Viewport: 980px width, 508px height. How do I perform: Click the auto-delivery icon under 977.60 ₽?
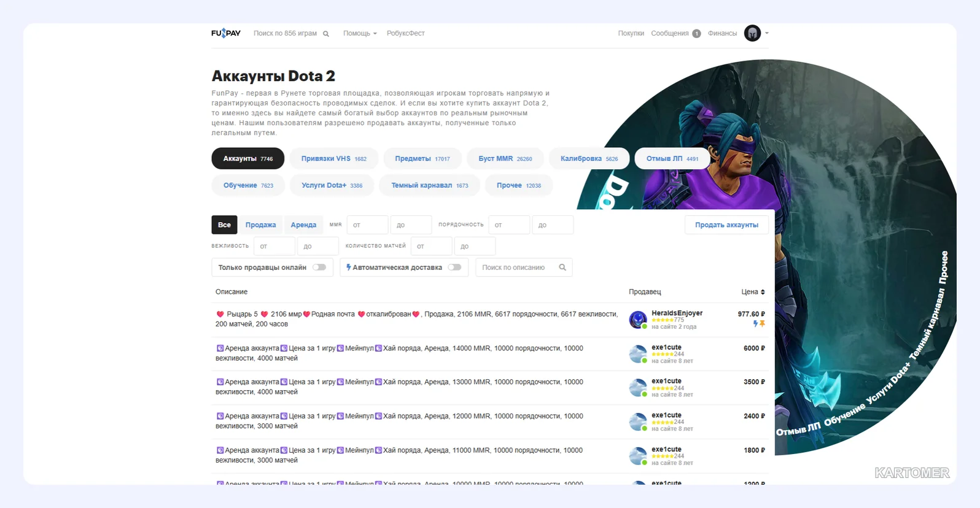(756, 323)
